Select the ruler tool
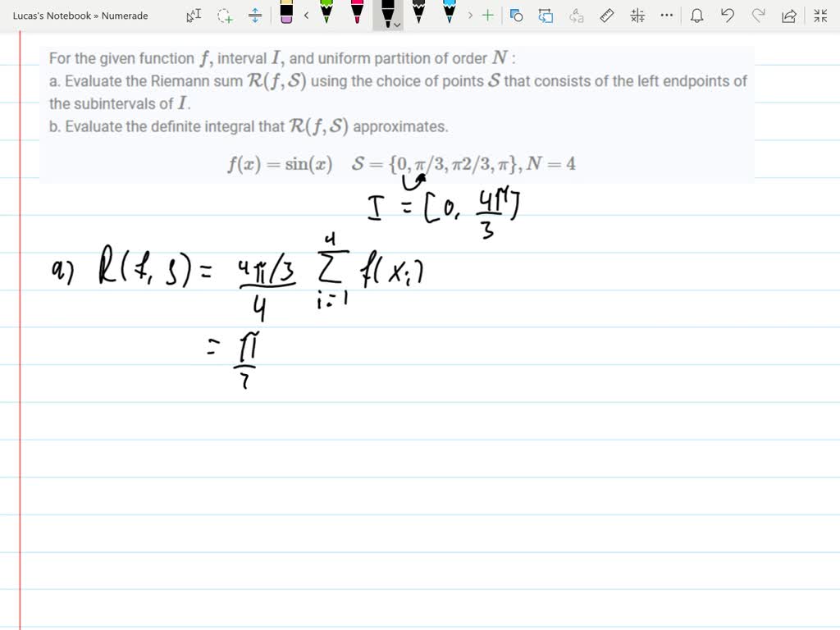Screen dimensions: 840x630 [x=607, y=15]
